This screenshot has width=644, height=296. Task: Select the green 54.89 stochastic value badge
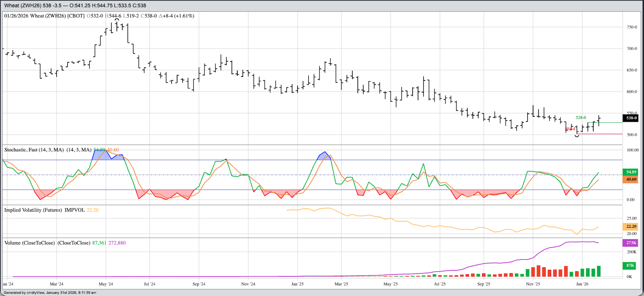630,172
